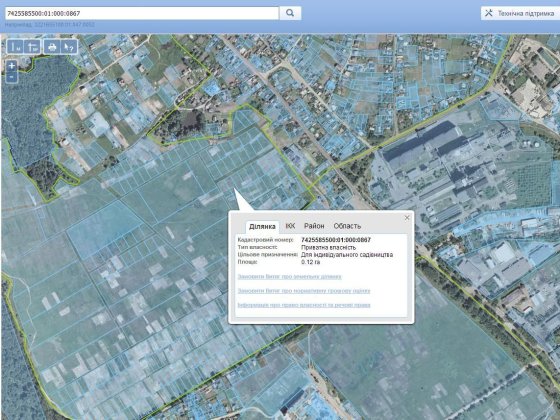Viewport: 560px width, 420px height.
Task: Click the bold cadastral number 7425585500:01:000:0867 in popup
Action: (336, 240)
